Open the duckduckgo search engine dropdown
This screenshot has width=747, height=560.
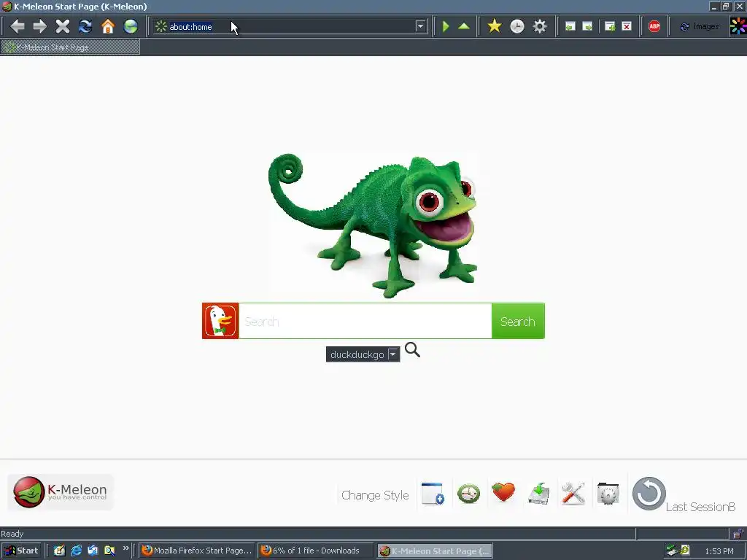click(363, 354)
